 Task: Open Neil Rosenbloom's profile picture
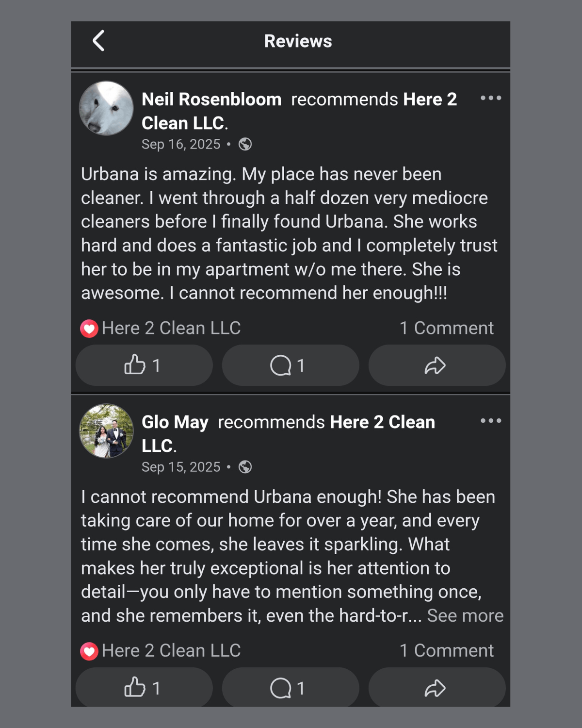(106, 108)
